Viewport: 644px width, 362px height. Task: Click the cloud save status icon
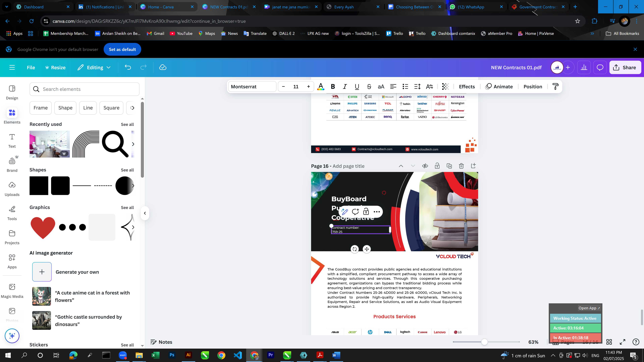pyautogui.click(x=163, y=67)
